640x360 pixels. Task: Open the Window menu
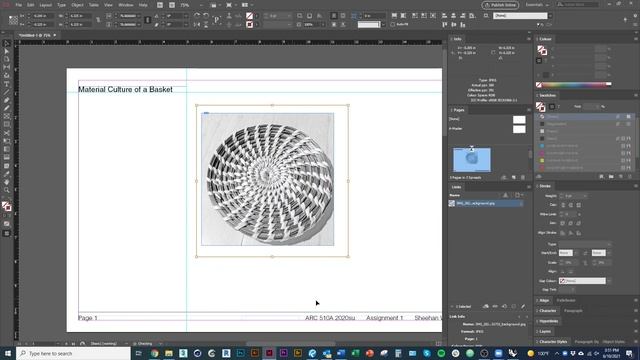(x=126, y=5)
